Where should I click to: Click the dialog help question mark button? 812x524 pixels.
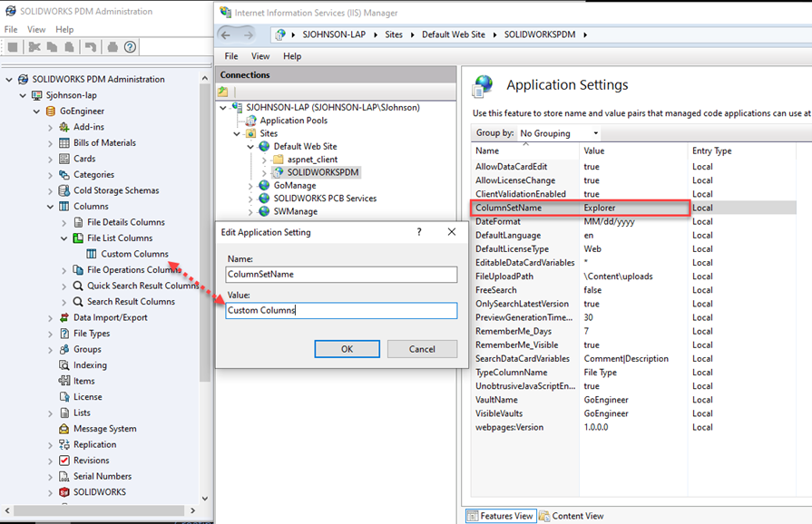(x=419, y=232)
